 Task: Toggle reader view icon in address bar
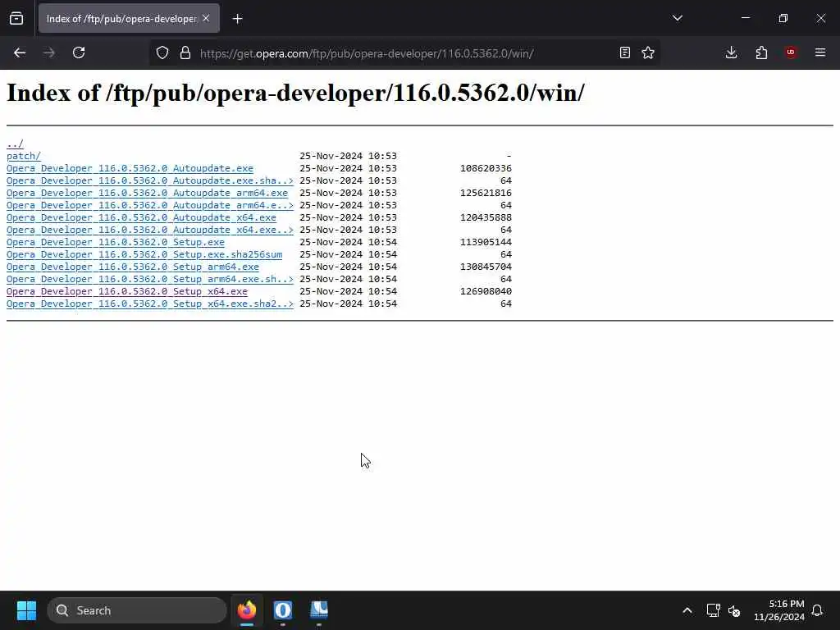click(624, 52)
